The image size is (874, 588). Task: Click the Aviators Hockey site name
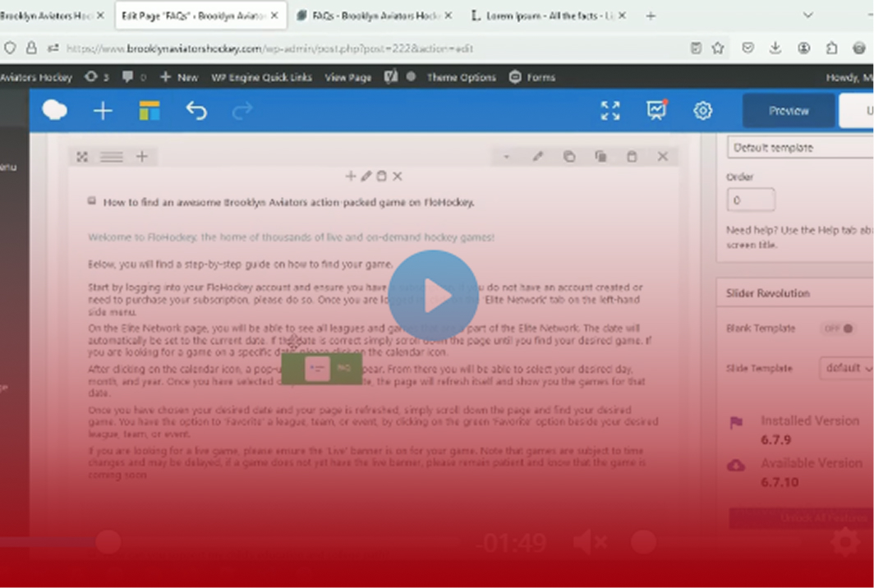35,77
